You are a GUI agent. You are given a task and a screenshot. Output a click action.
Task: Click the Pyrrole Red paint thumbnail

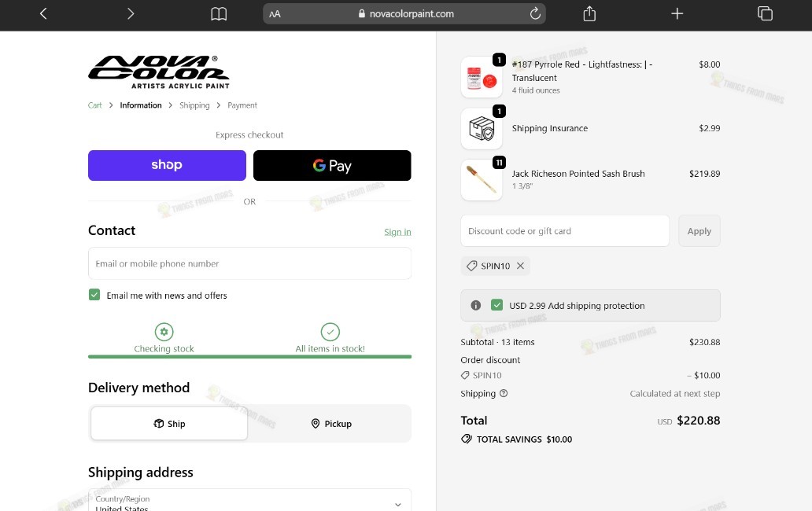[x=482, y=77]
